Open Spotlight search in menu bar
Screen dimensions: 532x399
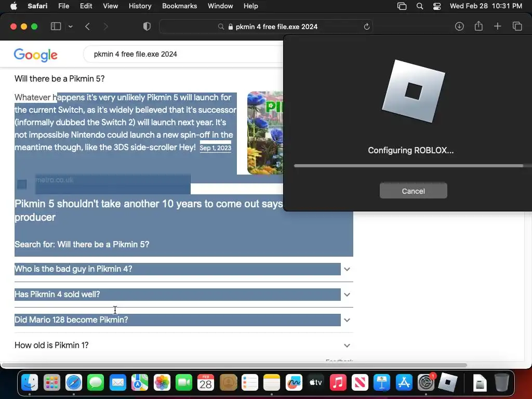pos(420,6)
